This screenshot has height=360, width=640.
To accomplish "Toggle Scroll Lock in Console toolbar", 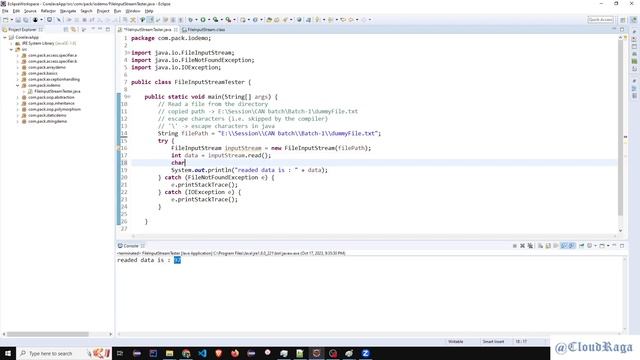I will coord(548,246).
